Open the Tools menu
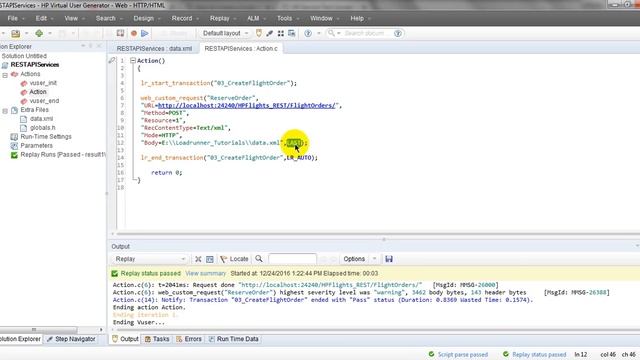The width and height of the screenshot is (640, 360). (x=284, y=18)
